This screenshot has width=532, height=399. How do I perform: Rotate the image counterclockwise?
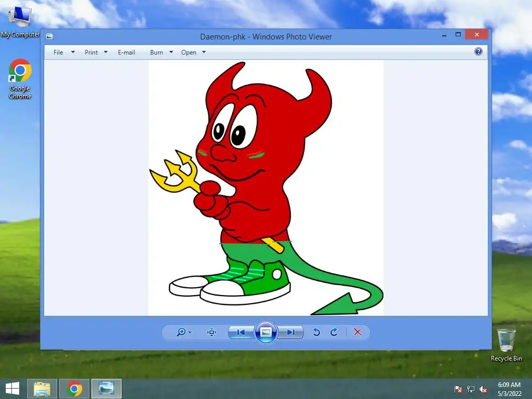pos(316,332)
